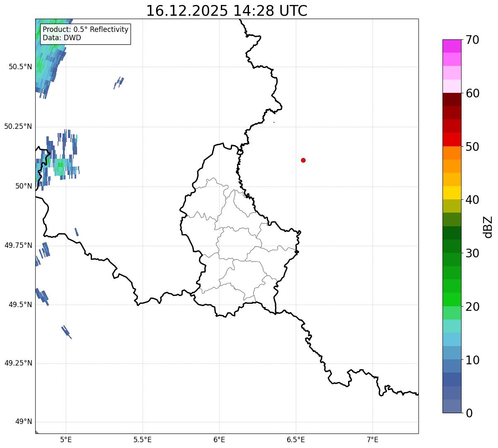Image resolution: width=498 pixels, height=448 pixels.
Task: Click the plot title '16.12.2025 14:28 UTC'
Action: [x=227, y=11]
